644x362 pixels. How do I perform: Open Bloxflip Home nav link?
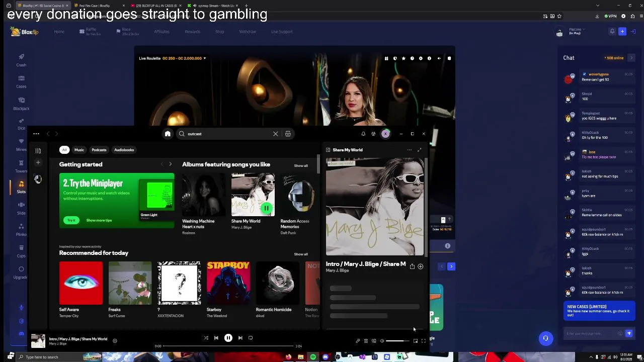59,32
